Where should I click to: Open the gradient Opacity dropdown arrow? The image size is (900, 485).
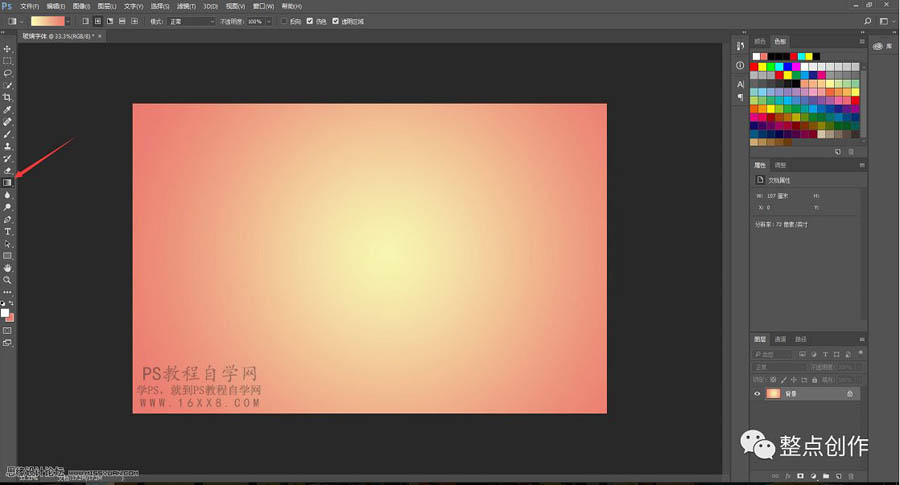269,21
